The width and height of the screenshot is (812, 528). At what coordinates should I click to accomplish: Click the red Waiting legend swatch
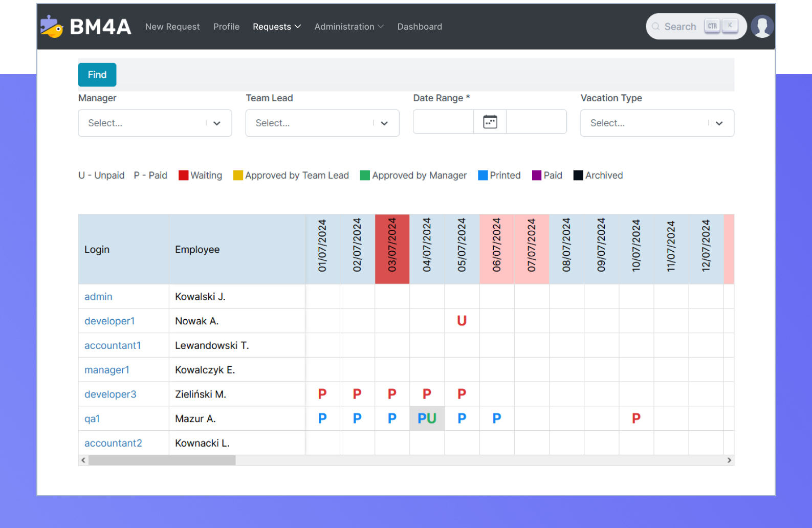point(183,175)
